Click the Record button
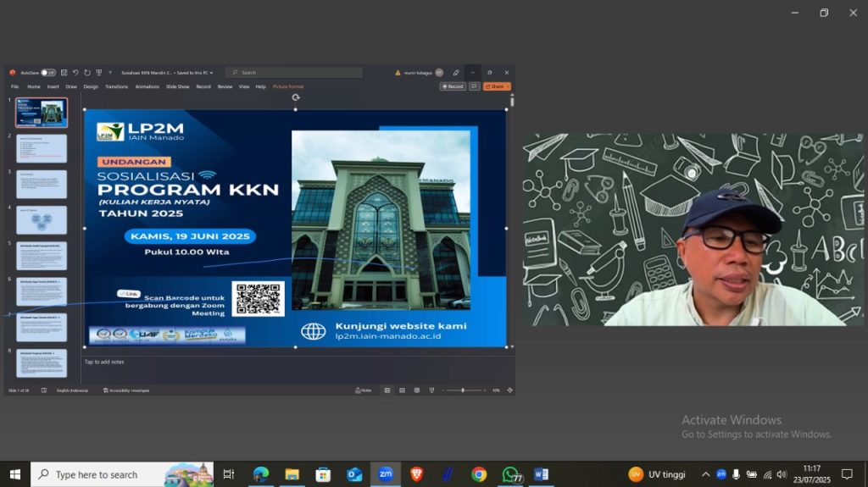Screen dimensions: 868x487 [x=453, y=86]
